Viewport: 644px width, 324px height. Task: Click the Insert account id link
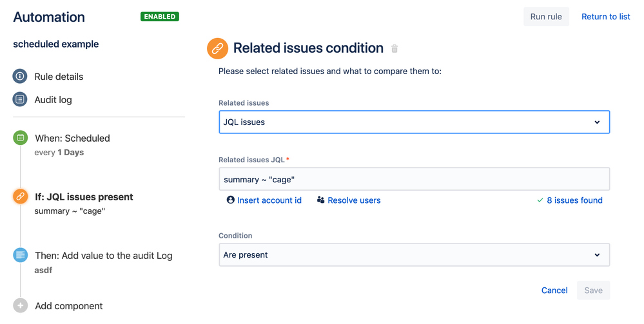tap(269, 200)
